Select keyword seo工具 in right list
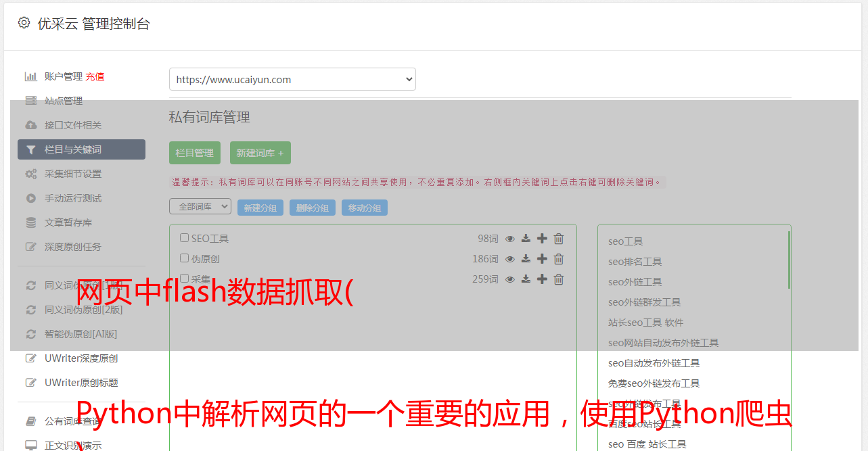 point(625,241)
